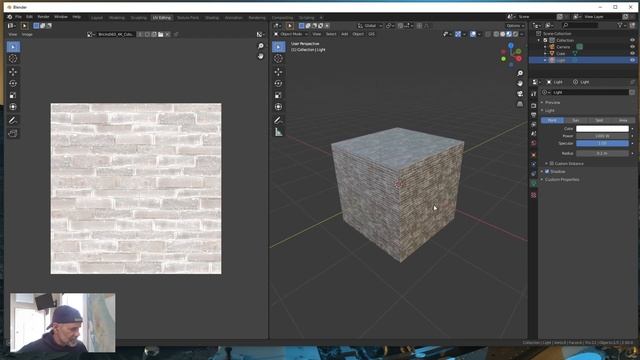640x360 pixels.
Task: Select the Scale tool in UV editor
Action: click(x=13, y=95)
